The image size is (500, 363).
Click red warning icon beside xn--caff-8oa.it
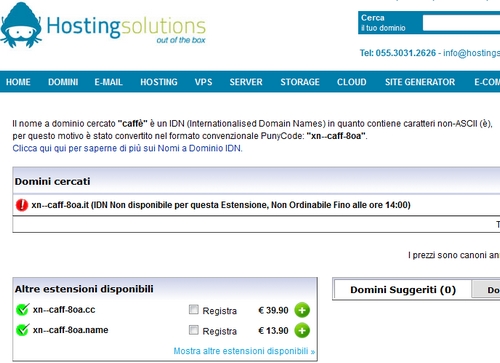pyautogui.click(x=22, y=205)
